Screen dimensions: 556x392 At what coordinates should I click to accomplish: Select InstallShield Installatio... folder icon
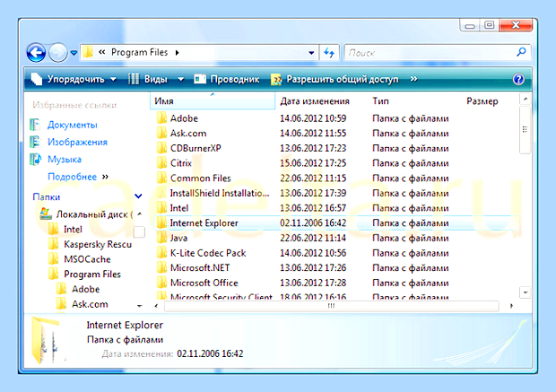[x=161, y=193]
